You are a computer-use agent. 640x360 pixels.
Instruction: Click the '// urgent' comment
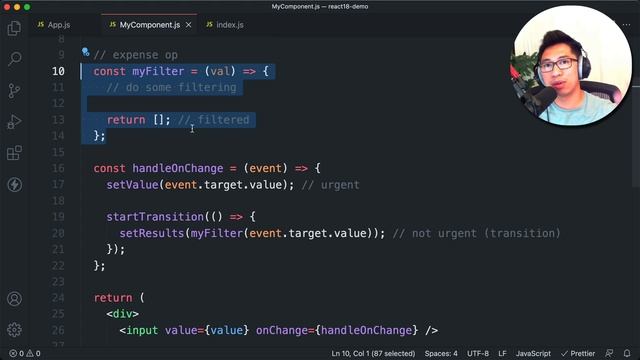331,185
